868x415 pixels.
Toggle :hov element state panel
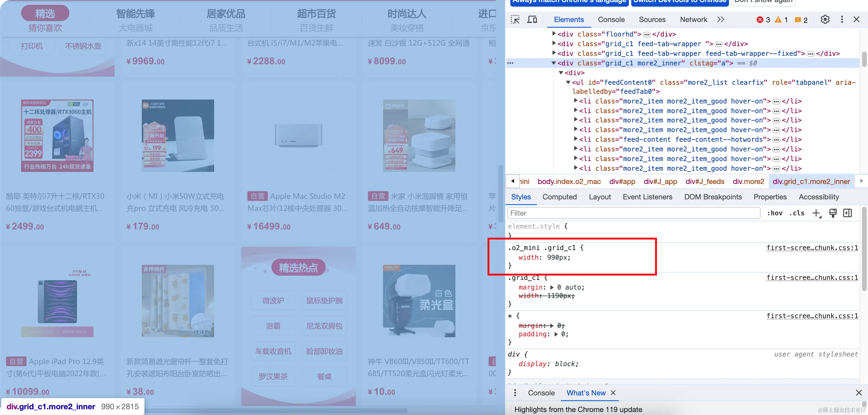pos(775,213)
